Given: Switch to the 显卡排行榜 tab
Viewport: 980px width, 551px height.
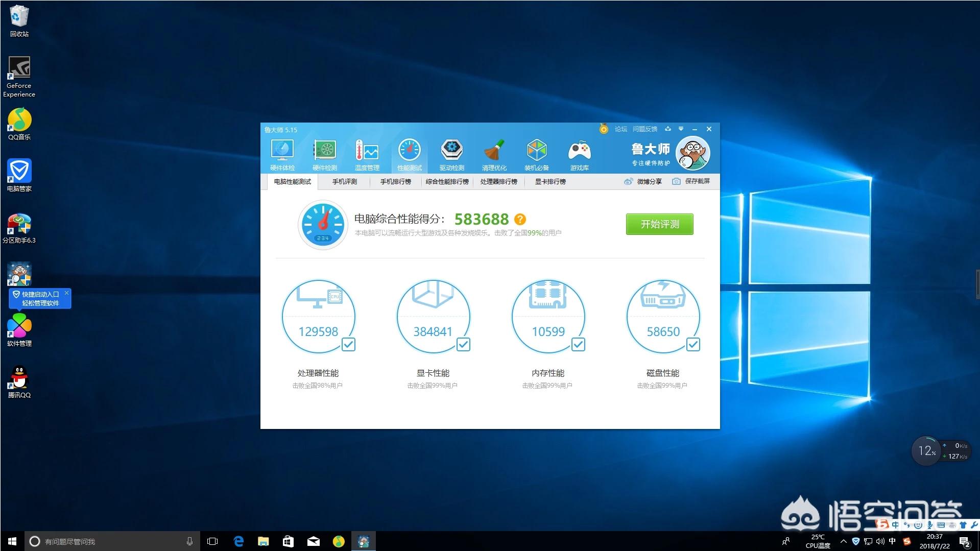Looking at the screenshot, I should click(x=551, y=182).
